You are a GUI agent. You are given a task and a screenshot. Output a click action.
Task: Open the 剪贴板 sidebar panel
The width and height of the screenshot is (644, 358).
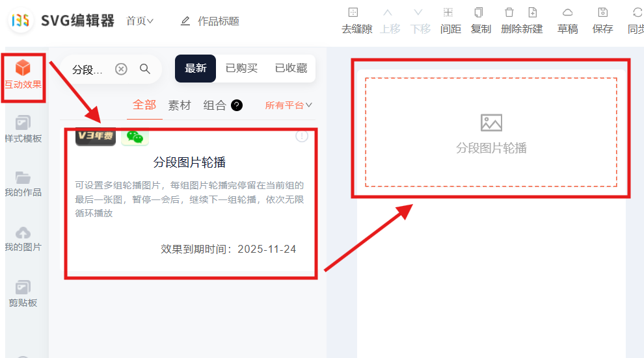pos(23,294)
